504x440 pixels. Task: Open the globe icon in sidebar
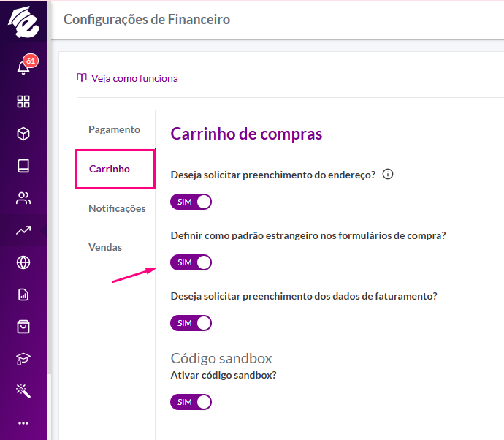[23, 262]
